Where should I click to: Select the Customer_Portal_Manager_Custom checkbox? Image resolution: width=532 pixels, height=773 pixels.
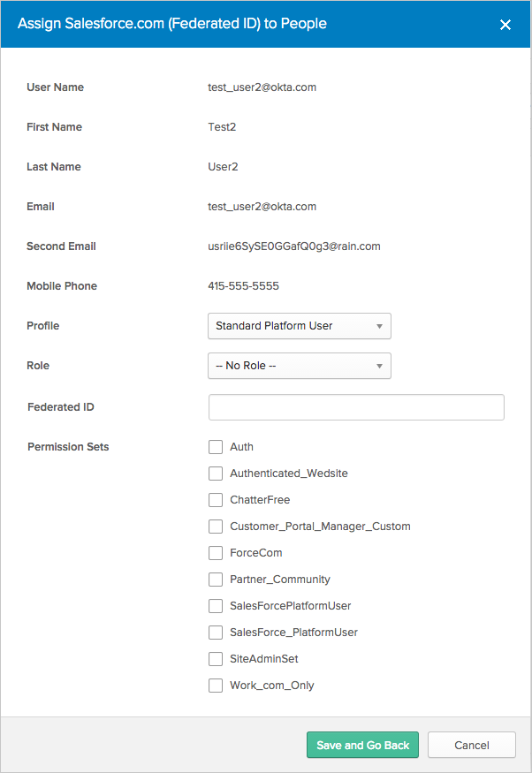click(216, 527)
